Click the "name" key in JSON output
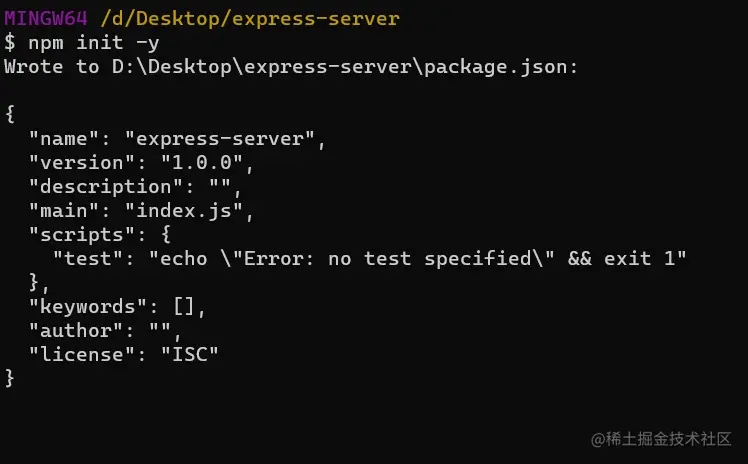This screenshot has height=464, width=748. point(70,139)
